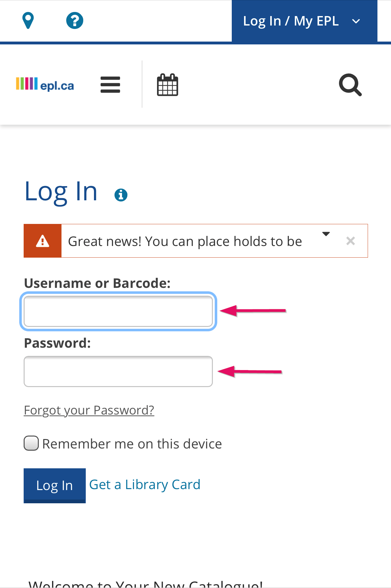Go to the epl.ca home logo
The width and height of the screenshot is (391, 588).
(x=45, y=84)
